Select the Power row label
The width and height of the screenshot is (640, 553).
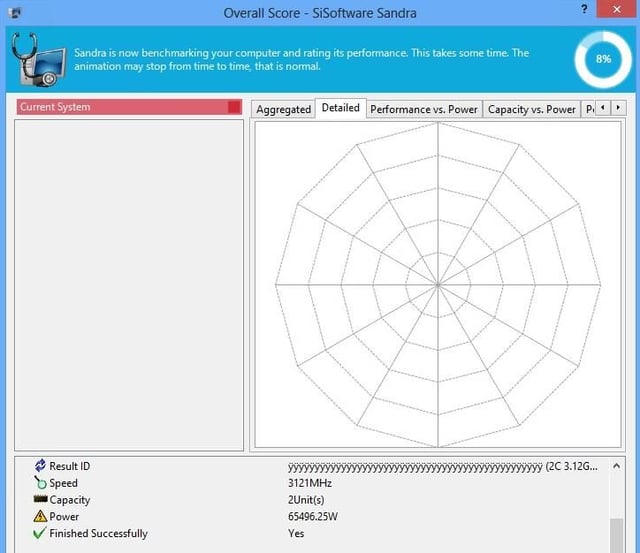tap(64, 517)
